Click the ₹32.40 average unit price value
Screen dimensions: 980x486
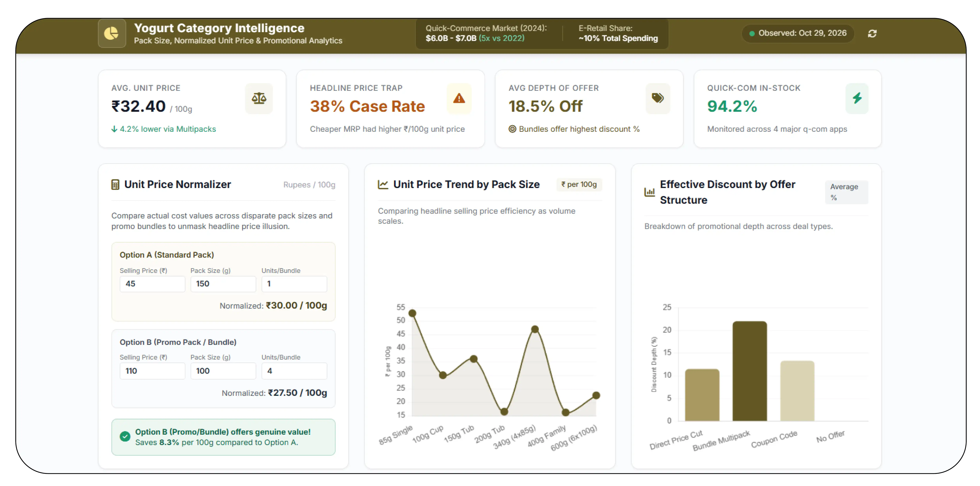pos(138,106)
